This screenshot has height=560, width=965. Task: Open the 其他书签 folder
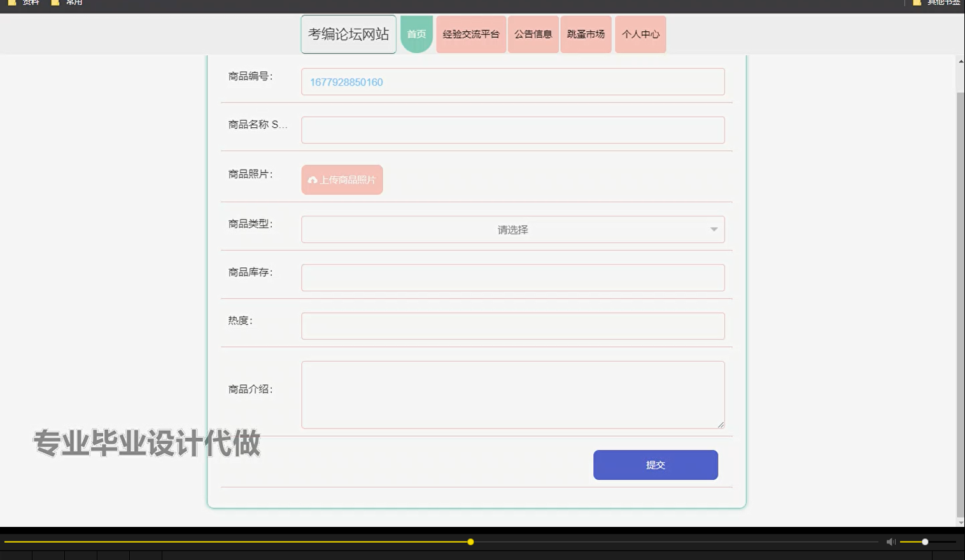click(939, 3)
